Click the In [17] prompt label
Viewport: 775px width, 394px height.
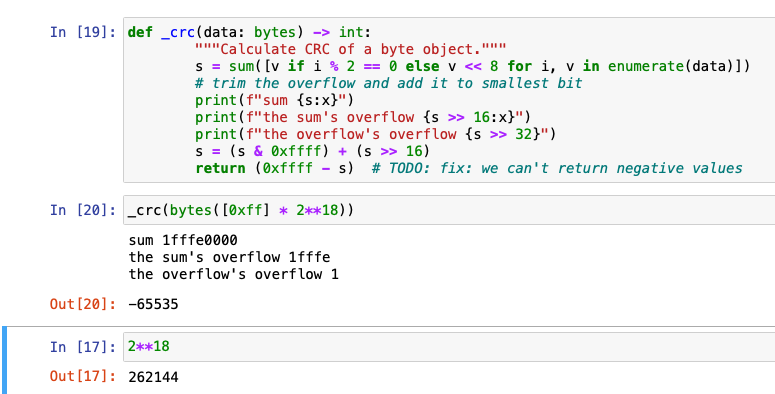click(x=83, y=347)
